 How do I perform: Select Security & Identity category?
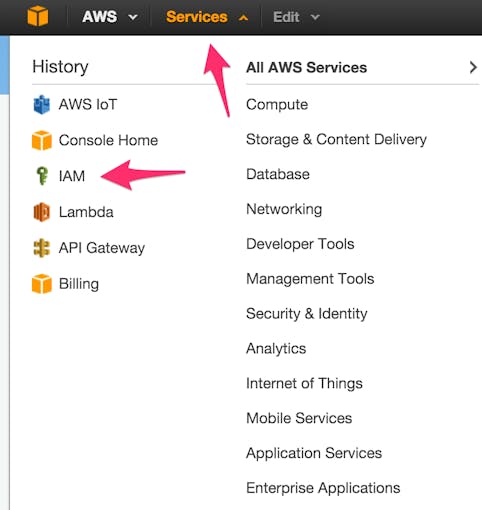pos(307,314)
